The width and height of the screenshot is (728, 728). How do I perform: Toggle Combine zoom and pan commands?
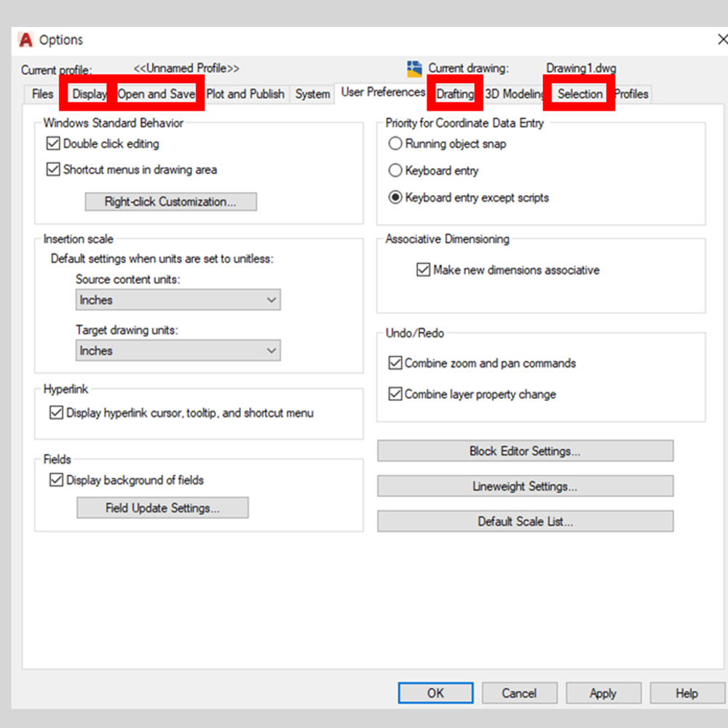click(x=395, y=363)
